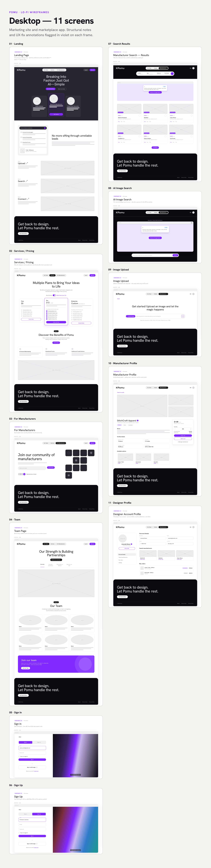The height and width of the screenshot is (868, 211).
Task: Open Privacy Policy link in Search Results footer
Action: pos(191,178)
